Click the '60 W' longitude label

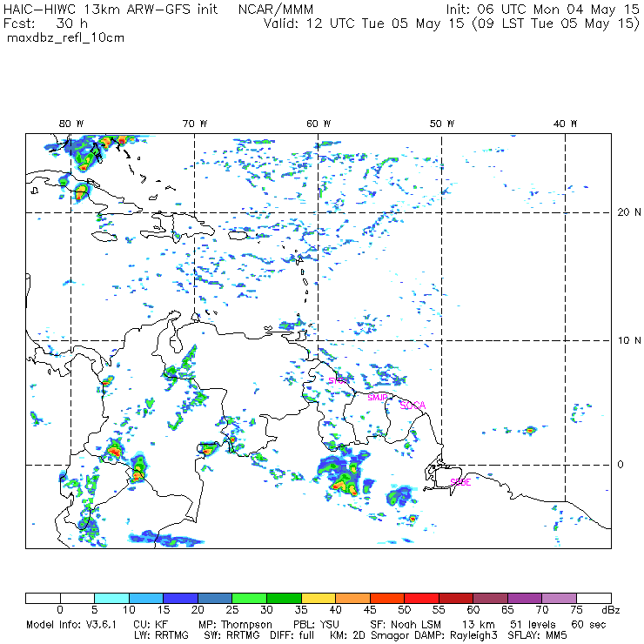(x=319, y=124)
